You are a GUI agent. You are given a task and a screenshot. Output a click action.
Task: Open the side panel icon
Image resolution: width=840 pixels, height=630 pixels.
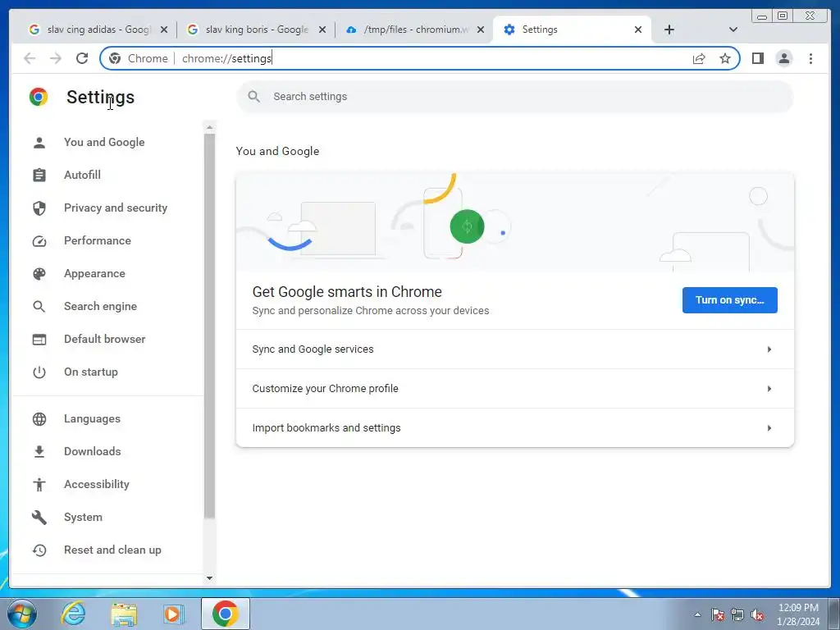coord(757,58)
